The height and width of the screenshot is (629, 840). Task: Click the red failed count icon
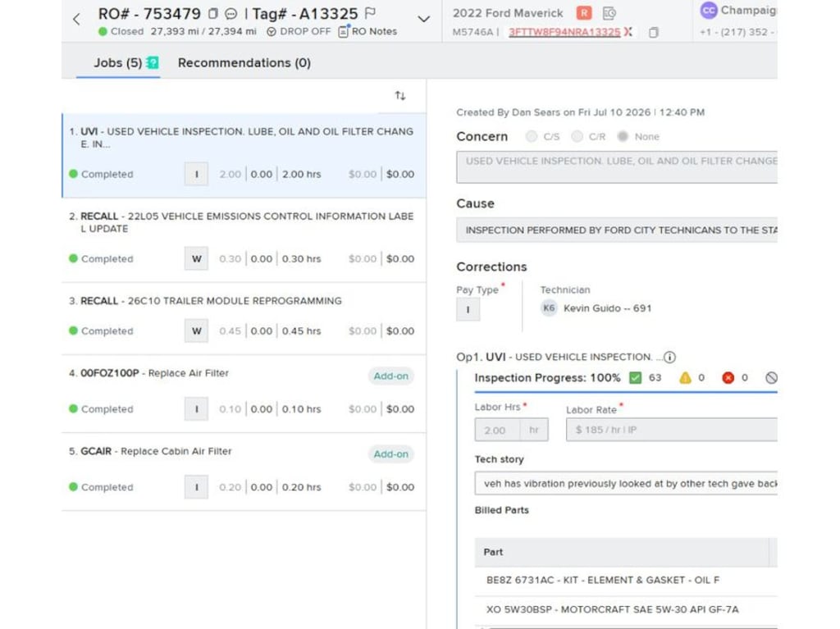coord(728,378)
